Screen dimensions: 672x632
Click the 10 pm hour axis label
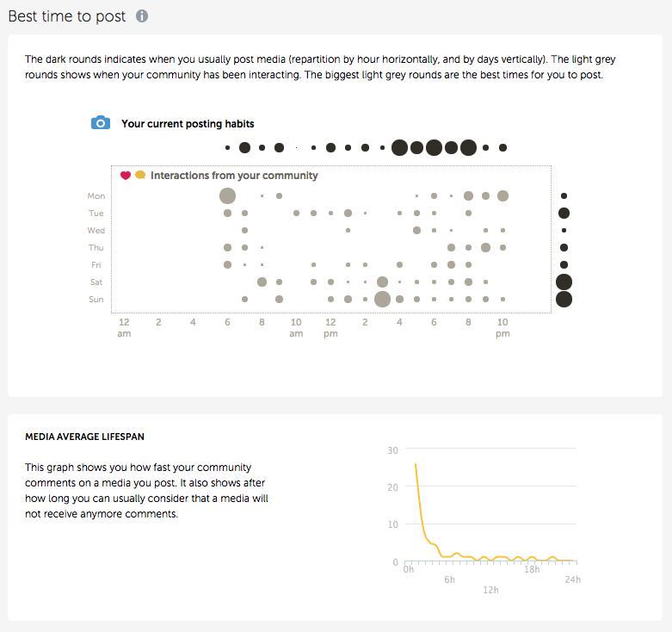click(502, 327)
